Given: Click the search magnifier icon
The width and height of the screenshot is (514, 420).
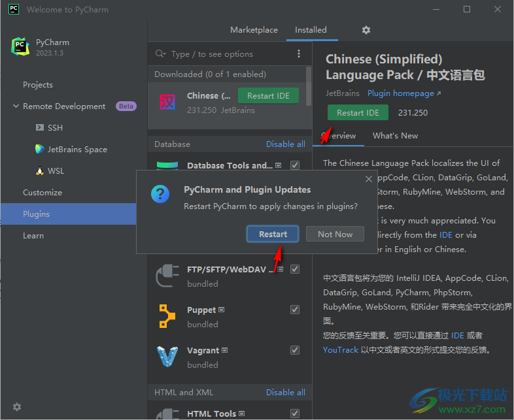Looking at the screenshot, I should point(160,54).
